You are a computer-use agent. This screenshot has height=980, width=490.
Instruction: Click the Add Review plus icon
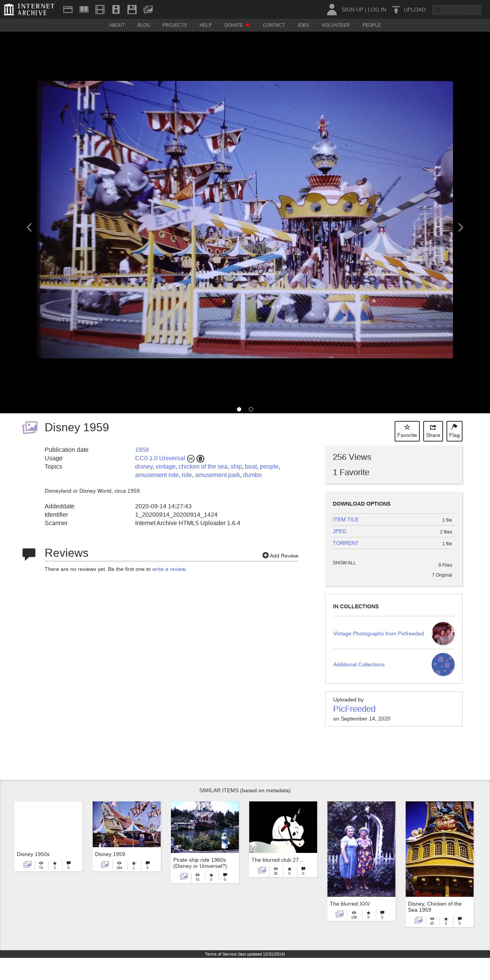pos(266,555)
